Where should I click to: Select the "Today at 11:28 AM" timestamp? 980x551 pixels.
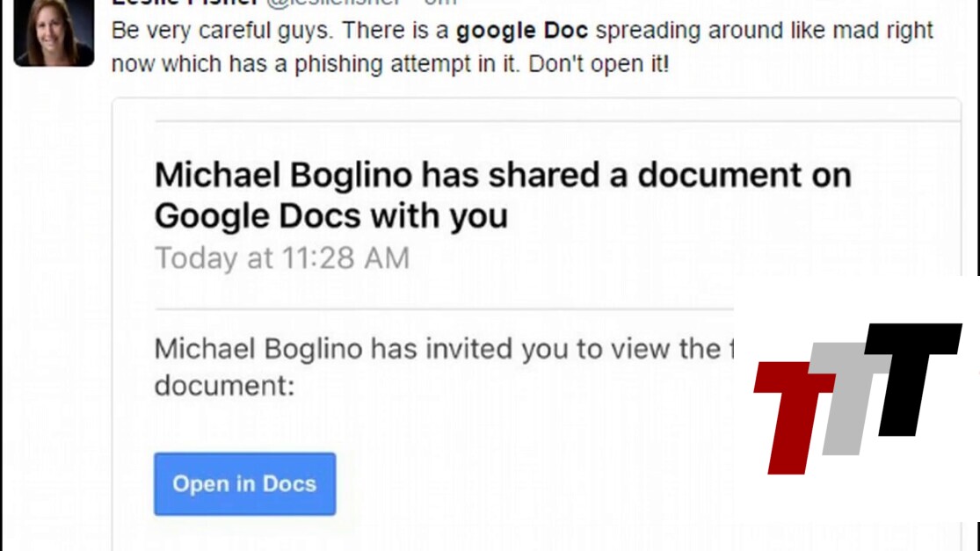pos(282,258)
